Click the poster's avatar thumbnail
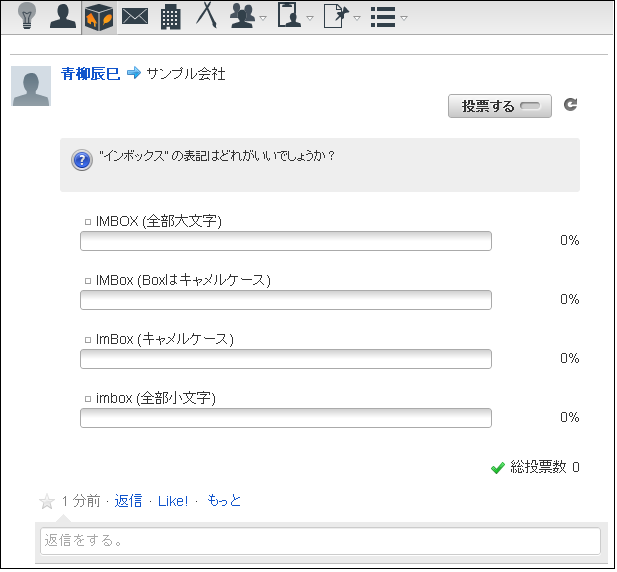 [31, 86]
